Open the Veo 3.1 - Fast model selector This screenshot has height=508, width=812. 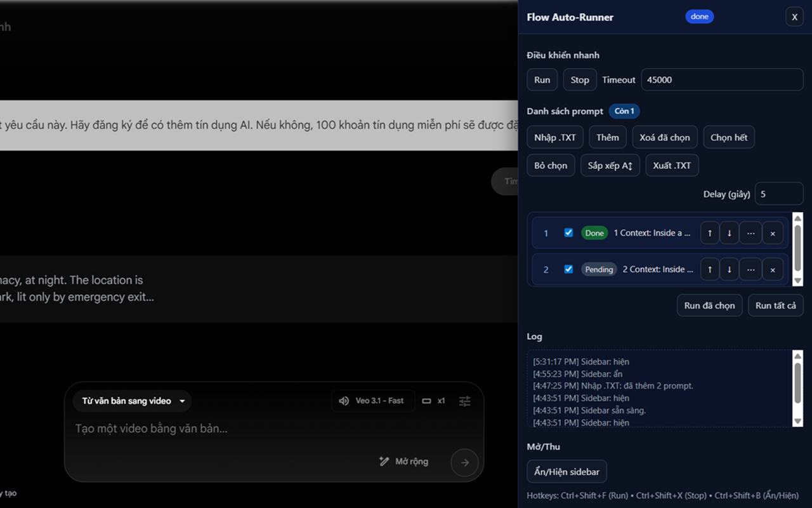point(373,401)
